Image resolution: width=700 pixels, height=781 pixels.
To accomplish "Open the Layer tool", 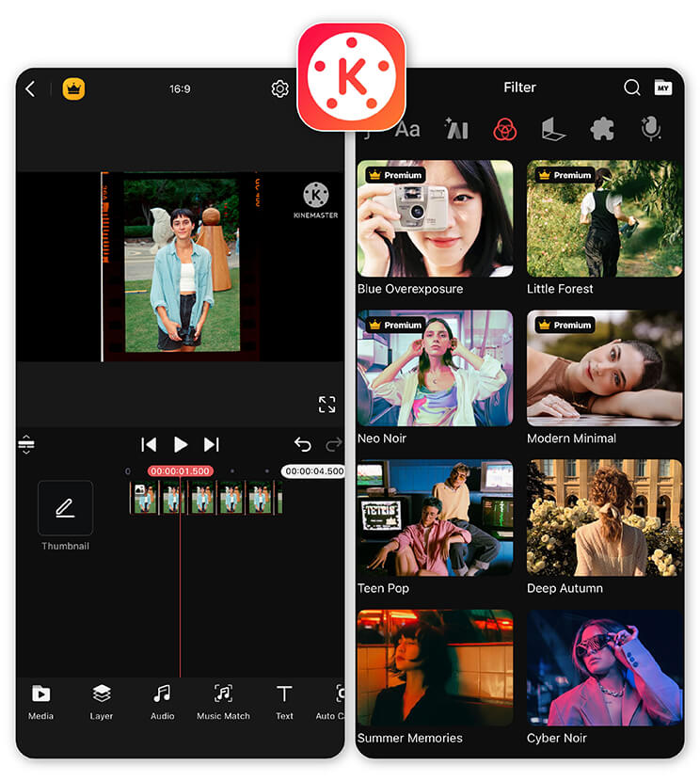I will coord(101,702).
